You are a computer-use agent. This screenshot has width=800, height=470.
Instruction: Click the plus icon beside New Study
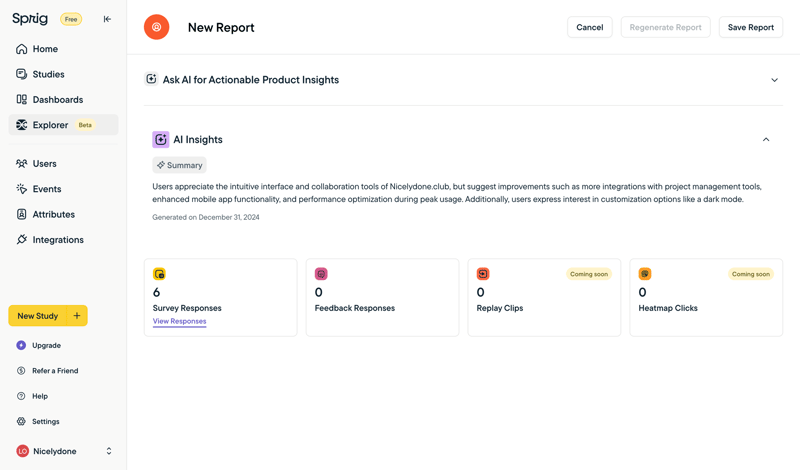(77, 316)
